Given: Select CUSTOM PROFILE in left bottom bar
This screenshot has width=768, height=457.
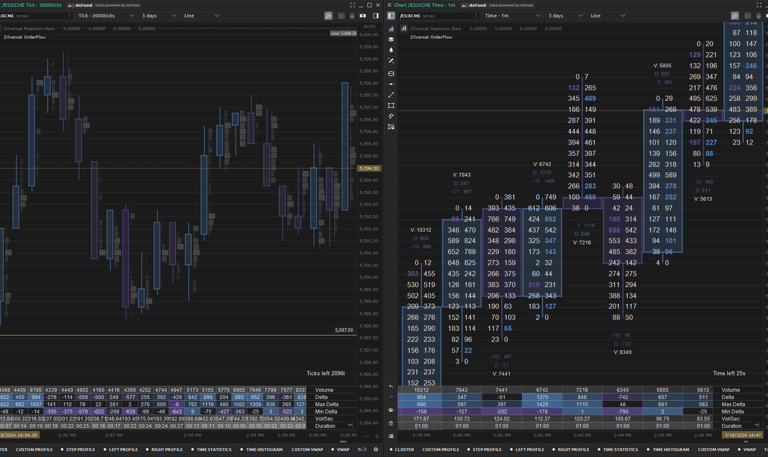Looking at the screenshot, I should click(x=34, y=449).
